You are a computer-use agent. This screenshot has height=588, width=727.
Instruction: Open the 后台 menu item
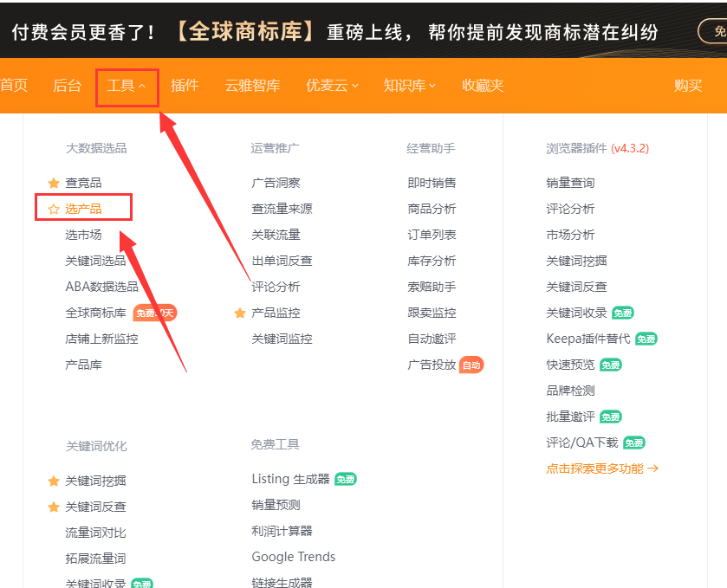(x=67, y=85)
